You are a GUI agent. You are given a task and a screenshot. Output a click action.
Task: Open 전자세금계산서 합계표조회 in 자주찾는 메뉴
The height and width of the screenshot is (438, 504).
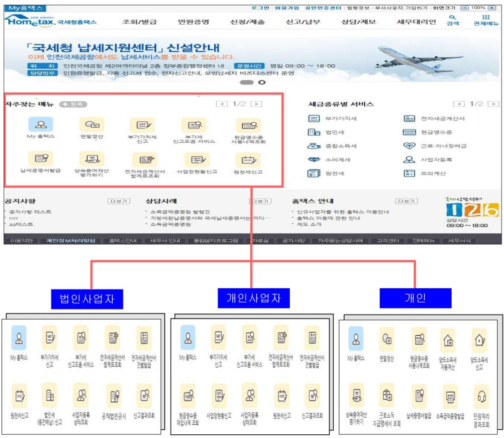(x=145, y=160)
